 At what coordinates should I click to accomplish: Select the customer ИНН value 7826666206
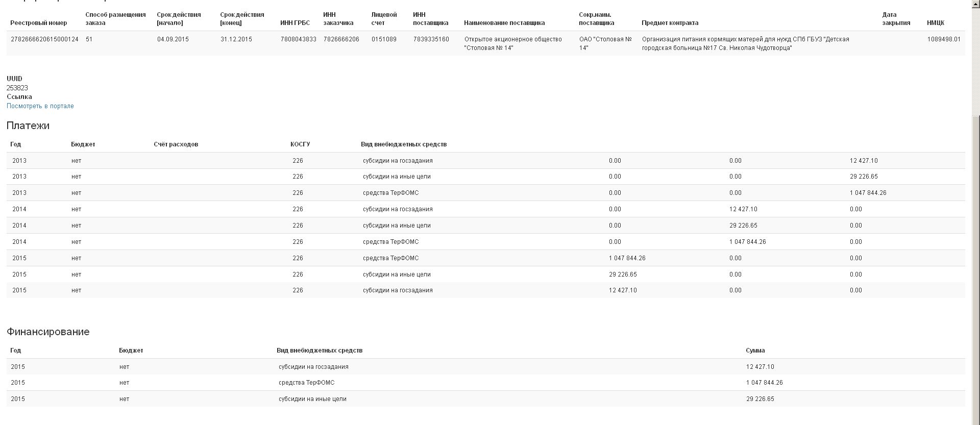pyautogui.click(x=341, y=39)
